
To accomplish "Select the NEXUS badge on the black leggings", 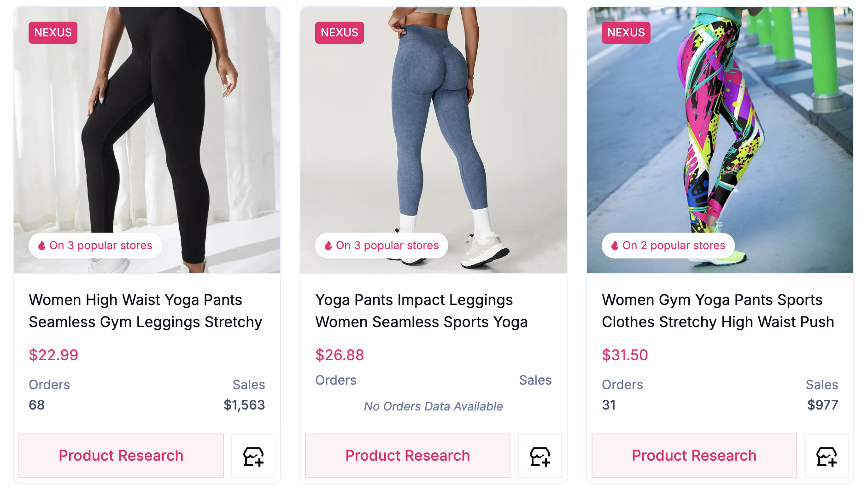I will click(x=53, y=32).
